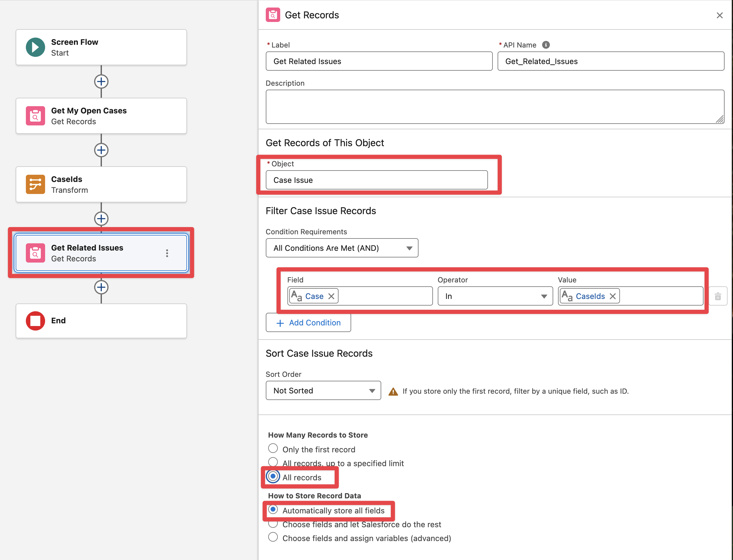Click the Add Condition button
The height and width of the screenshot is (560, 733).
pyautogui.click(x=308, y=323)
